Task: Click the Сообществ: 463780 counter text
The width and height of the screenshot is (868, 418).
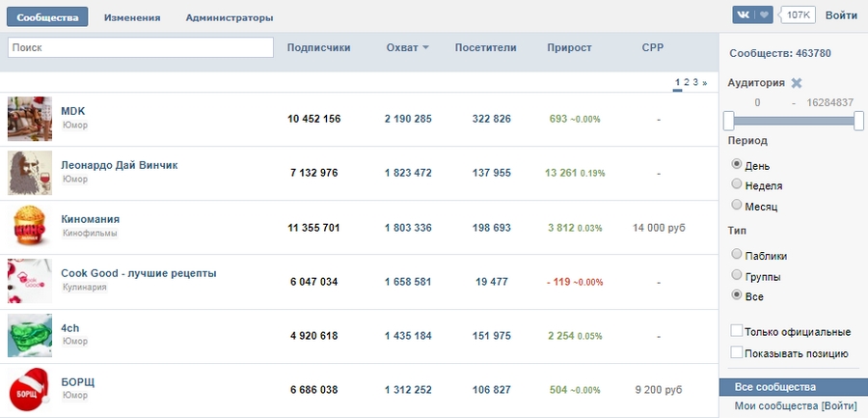Action: click(780, 54)
